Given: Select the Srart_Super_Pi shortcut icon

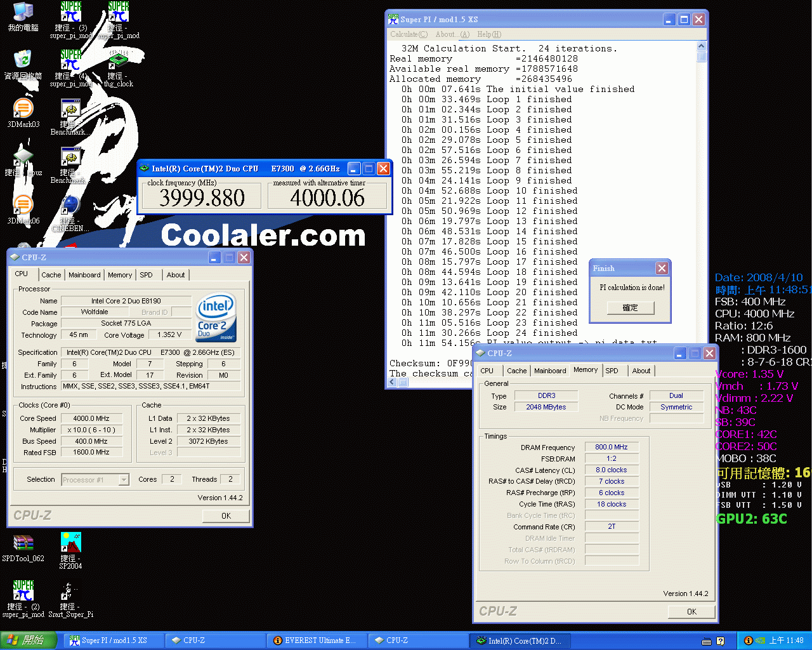Looking at the screenshot, I should [x=71, y=590].
